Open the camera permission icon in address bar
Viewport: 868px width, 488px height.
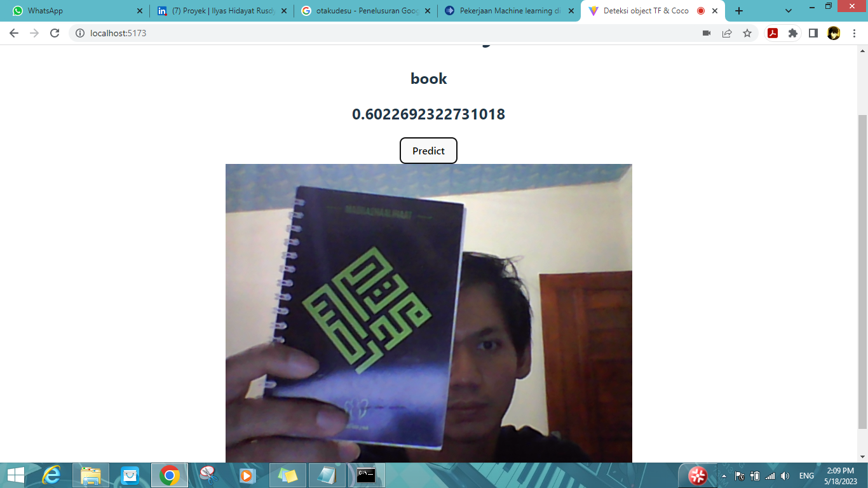pyautogui.click(x=707, y=33)
